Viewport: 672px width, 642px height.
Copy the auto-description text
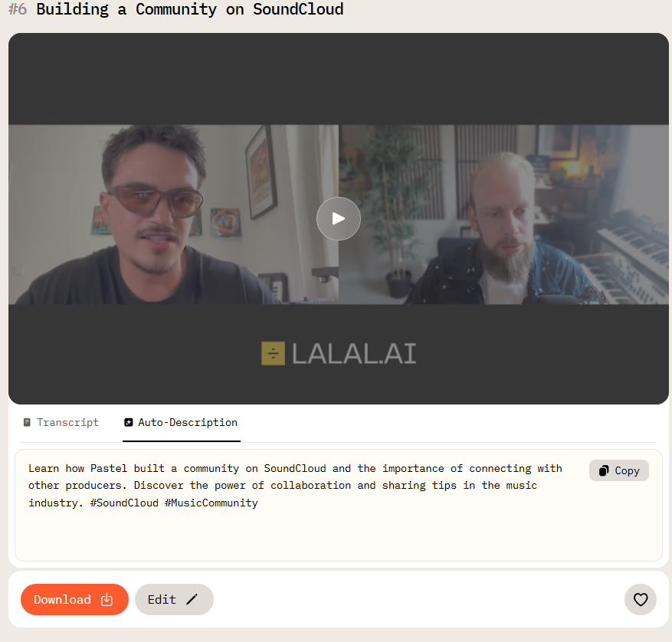619,470
